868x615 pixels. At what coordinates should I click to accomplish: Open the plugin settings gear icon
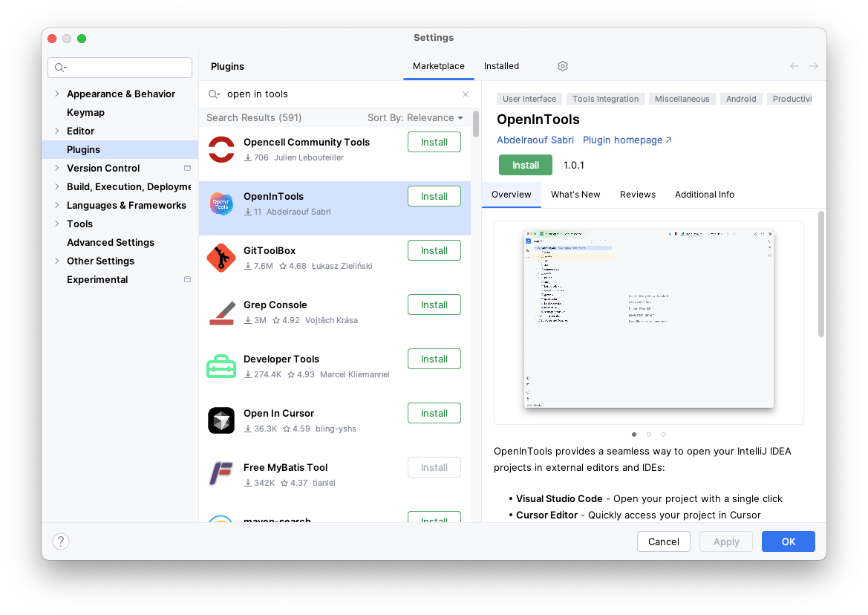(x=562, y=66)
